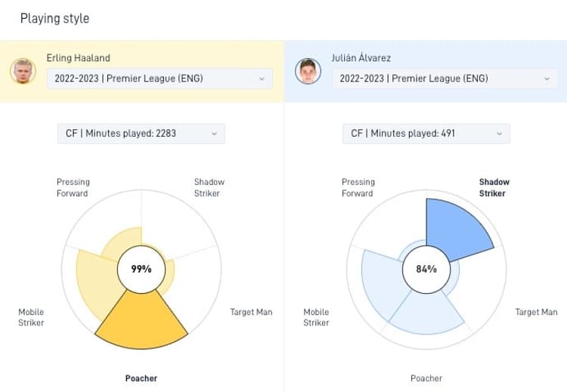Click the 84% center circle

pos(426,269)
